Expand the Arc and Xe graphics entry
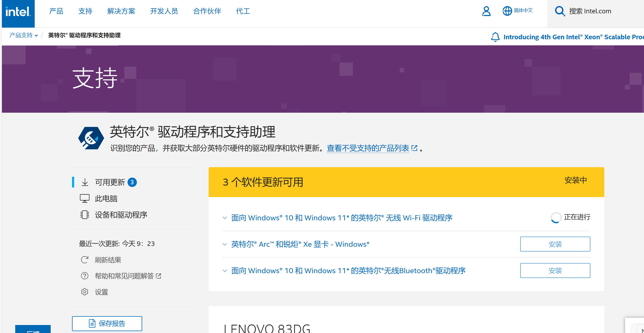Screen dimensions: 644x333 pyautogui.click(x=225, y=244)
